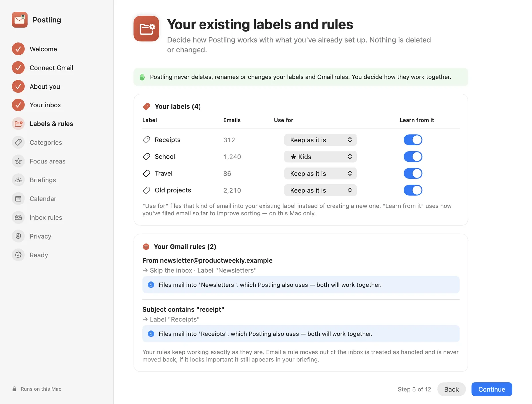
Task: Click the Privacy shield icon
Action: pyautogui.click(x=18, y=236)
